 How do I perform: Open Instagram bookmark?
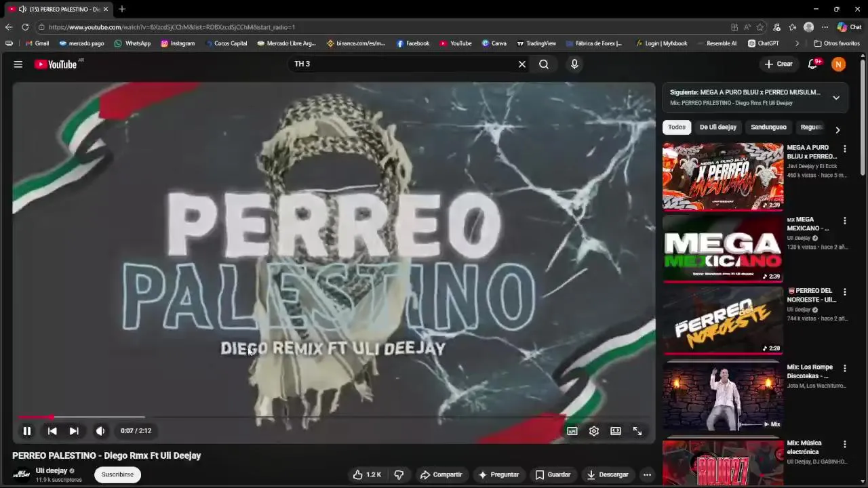coord(178,43)
